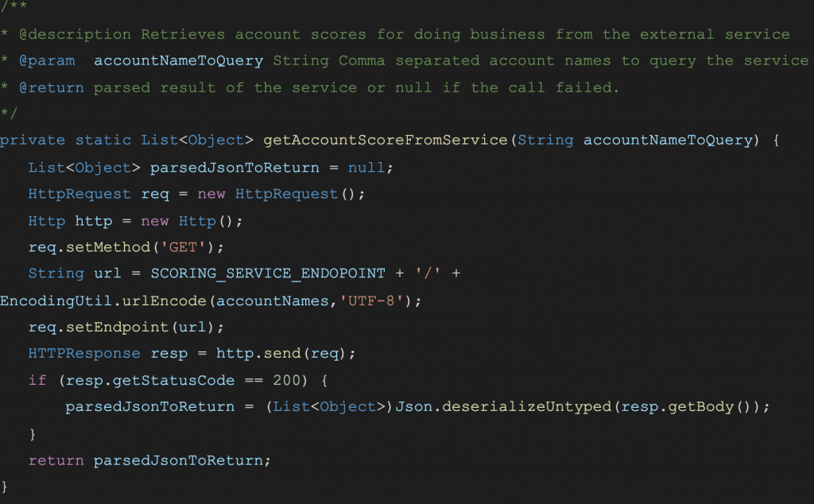Click the 'Http http' declaration type
This screenshot has height=504, width=814.
(47, 221)
